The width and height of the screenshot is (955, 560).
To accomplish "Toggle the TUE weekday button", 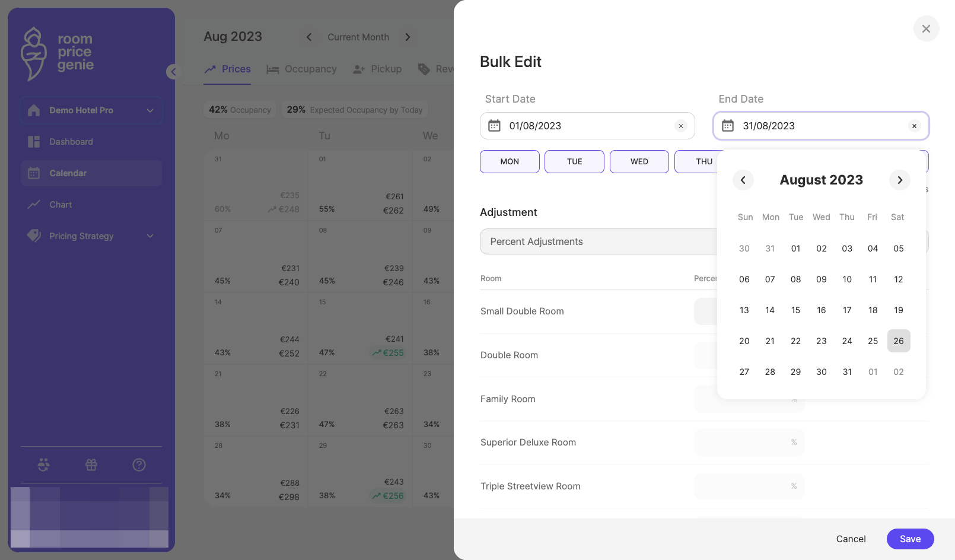I will coord(574,161).
